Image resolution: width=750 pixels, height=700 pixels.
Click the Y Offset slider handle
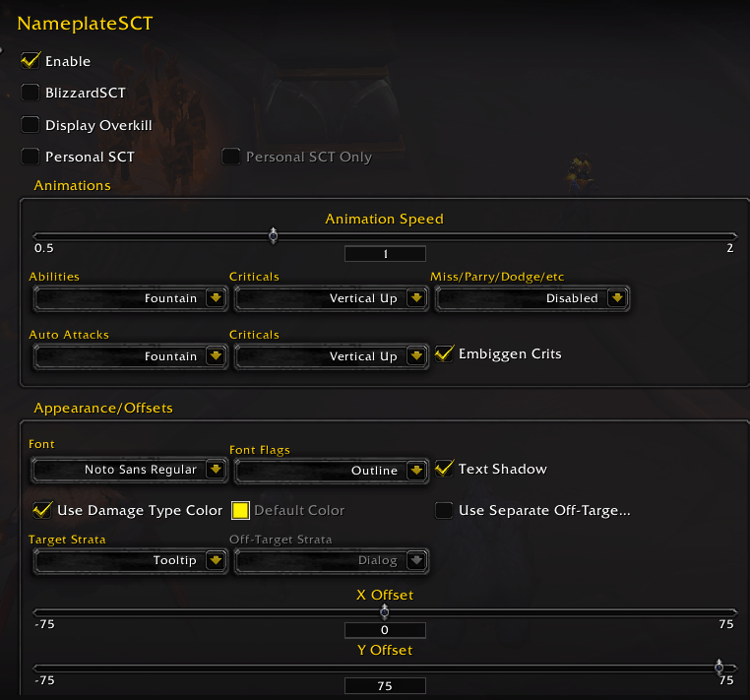[719, 667]
